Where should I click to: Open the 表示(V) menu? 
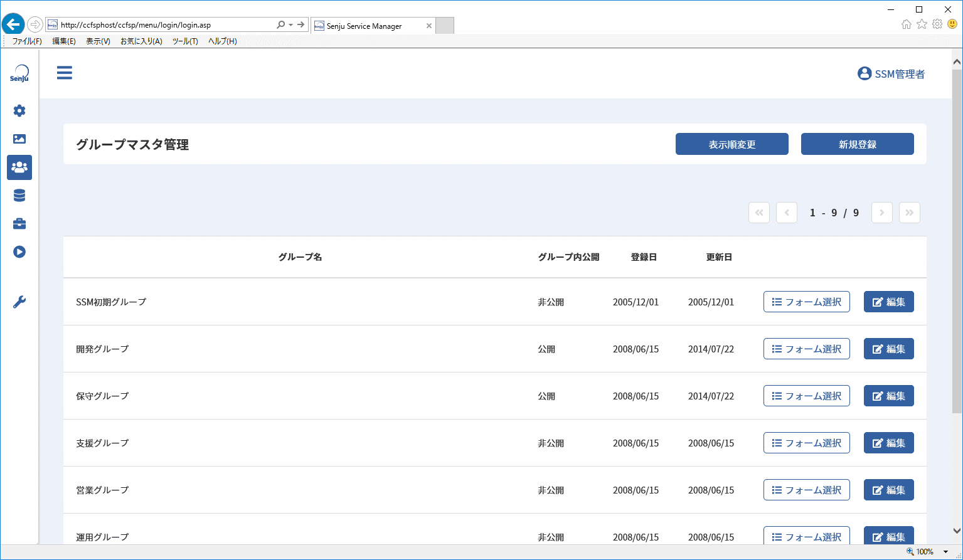98,41
